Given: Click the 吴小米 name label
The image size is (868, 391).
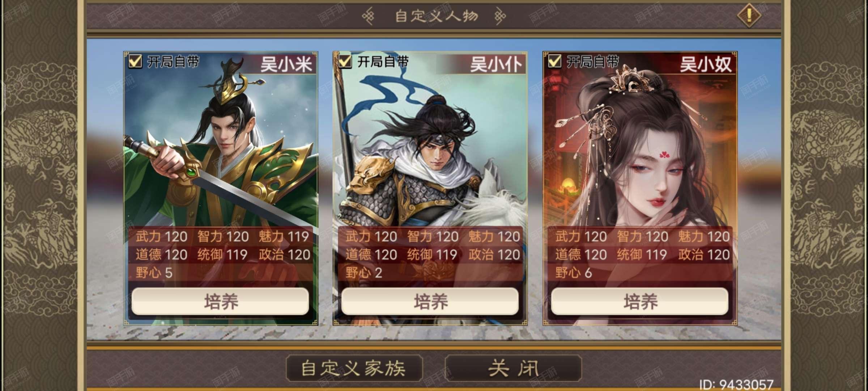Looking at the screenshot, I should tap(286, 64).
